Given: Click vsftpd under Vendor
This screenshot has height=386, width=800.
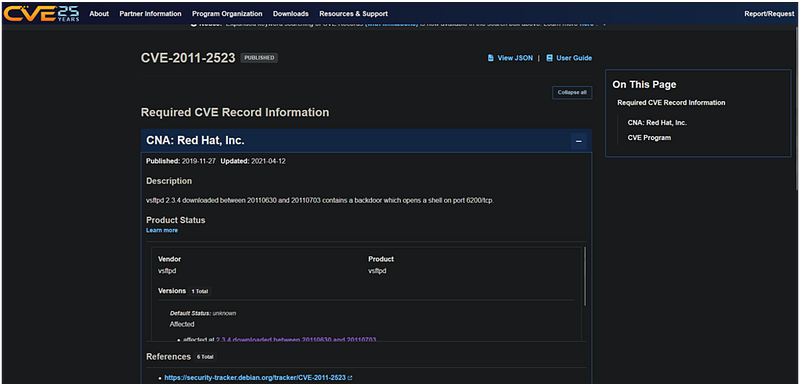Looking at the screenshot, I should click(x=167, y=271).
